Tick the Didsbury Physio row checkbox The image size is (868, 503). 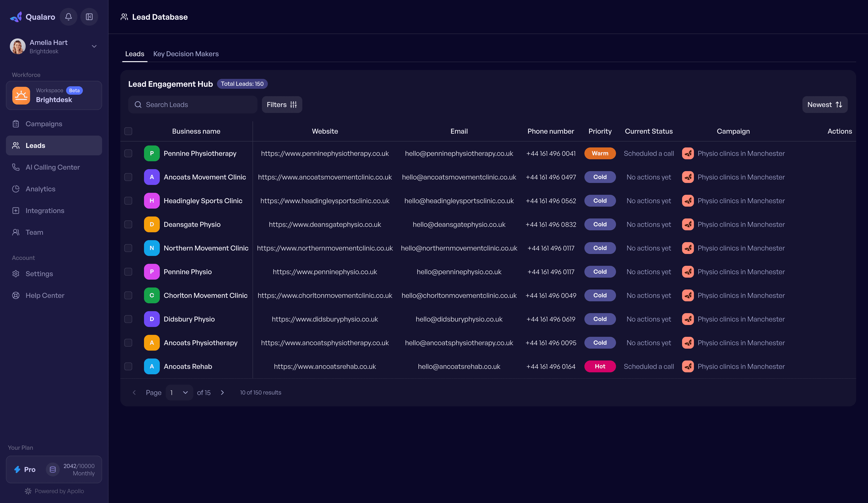tap(128, 319)
